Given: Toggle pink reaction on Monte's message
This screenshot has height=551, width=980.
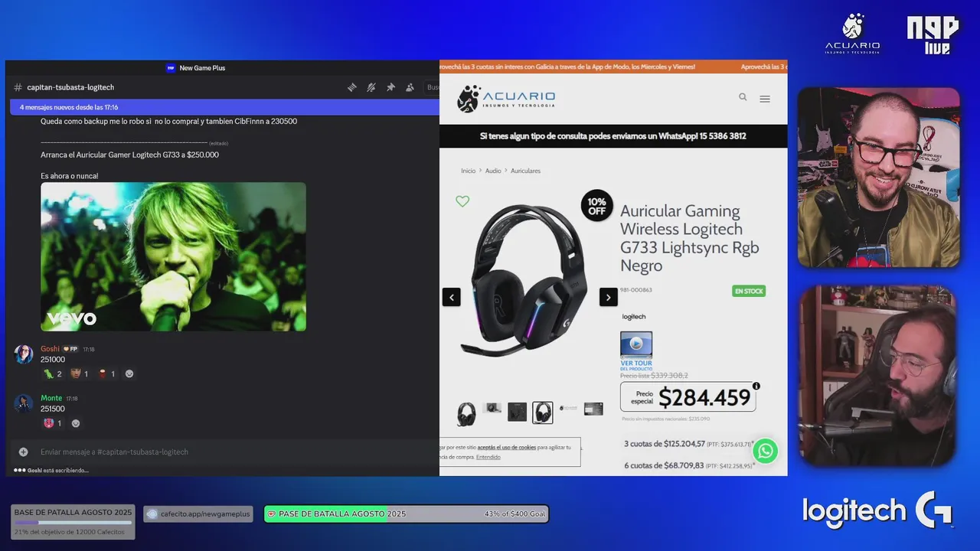Looking at the screenshot, I should click(x=53, y=423).
